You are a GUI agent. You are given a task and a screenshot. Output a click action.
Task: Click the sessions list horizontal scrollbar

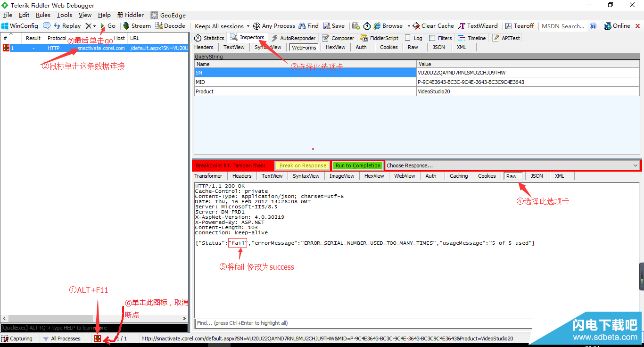point(94,319)
